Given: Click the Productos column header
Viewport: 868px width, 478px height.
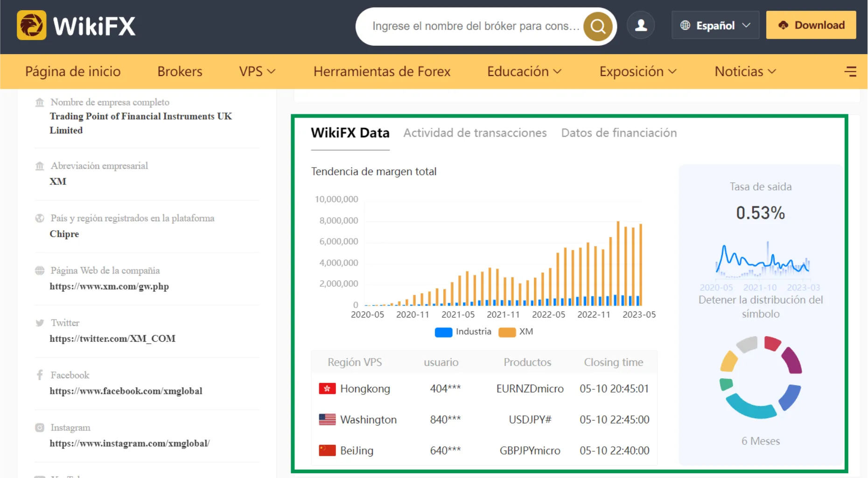Looking at the screenshot, I should point(527,362).
